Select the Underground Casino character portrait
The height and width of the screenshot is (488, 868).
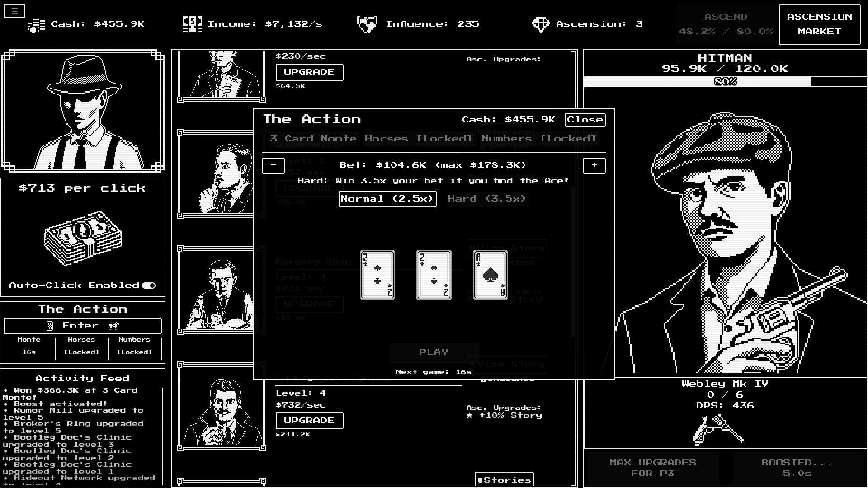click(222, 407)
